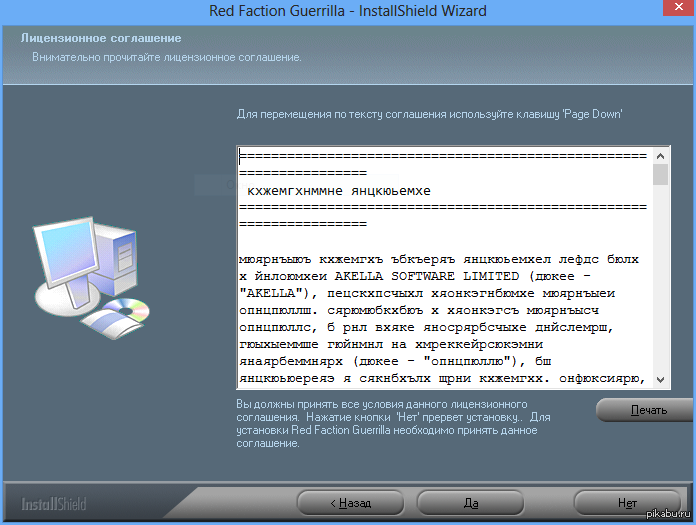Click the 'Лицензионное соглашение' header title
Screen dimensions: 696x525
pos(101,38)
